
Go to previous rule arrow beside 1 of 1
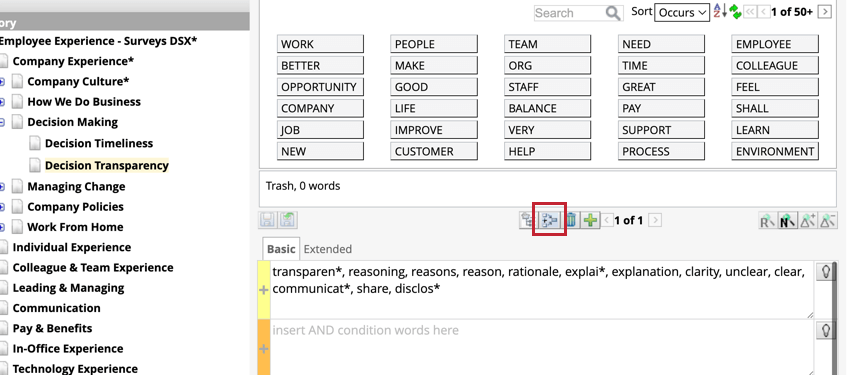[607, 221]
